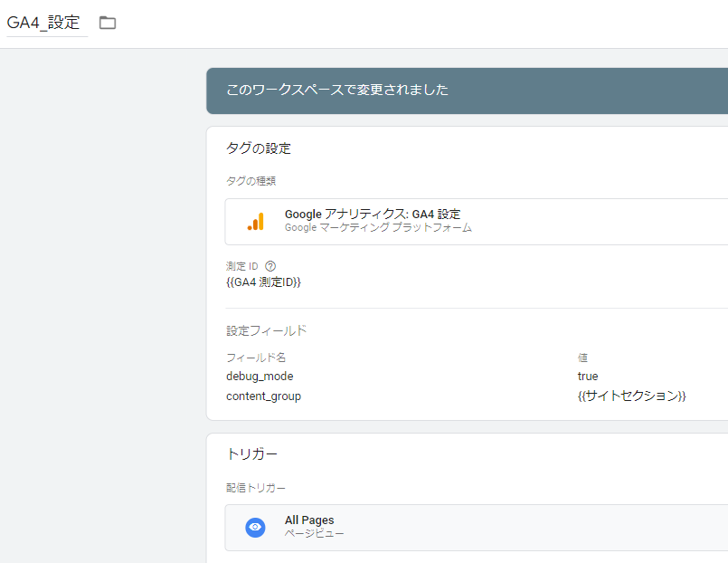This screenshot has height=563, width=728.
Task: Click the 配信トリガー label
Action: (256, 488)
